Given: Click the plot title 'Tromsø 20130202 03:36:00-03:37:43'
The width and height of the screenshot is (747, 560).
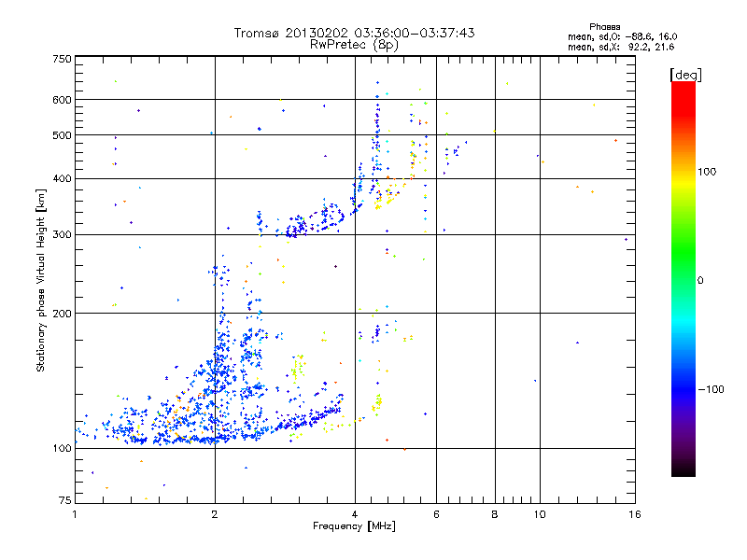Looking at the screenshot, I should click(354, 33).
